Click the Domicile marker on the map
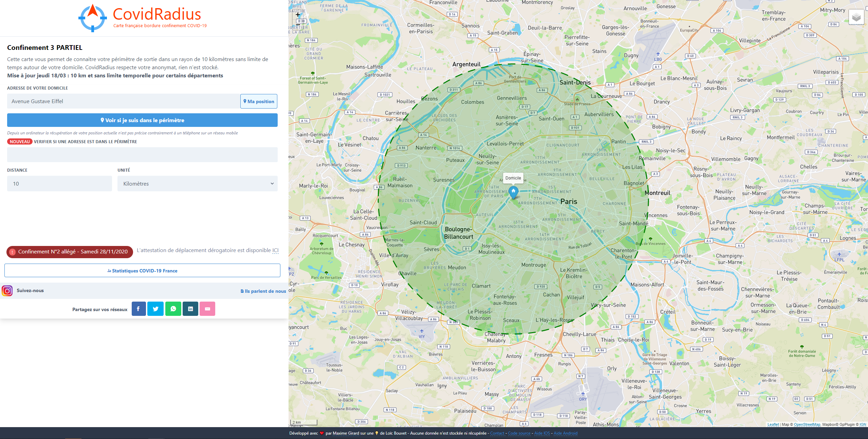This screenshot has height=439, width=868. [513, 192]
